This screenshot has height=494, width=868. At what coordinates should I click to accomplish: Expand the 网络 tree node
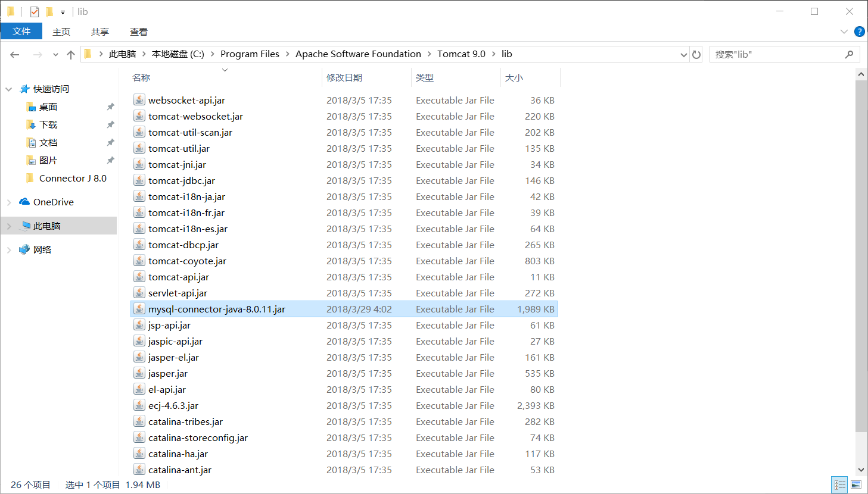(9, 250)
